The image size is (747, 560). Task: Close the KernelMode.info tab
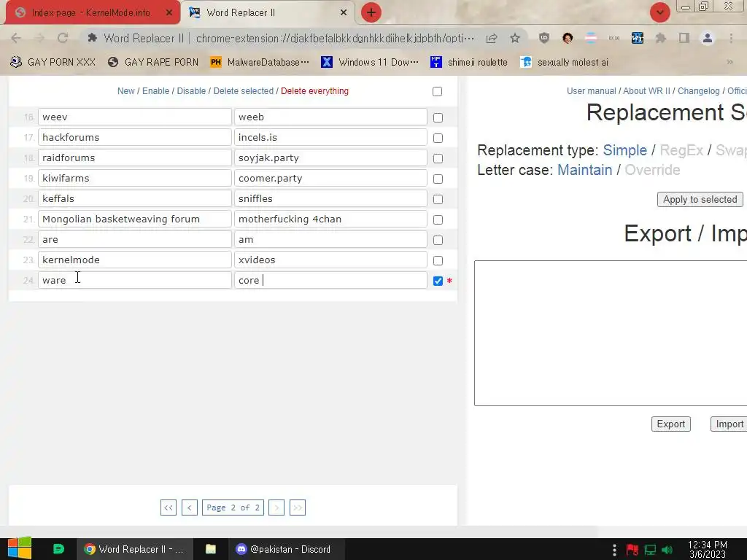169,12
